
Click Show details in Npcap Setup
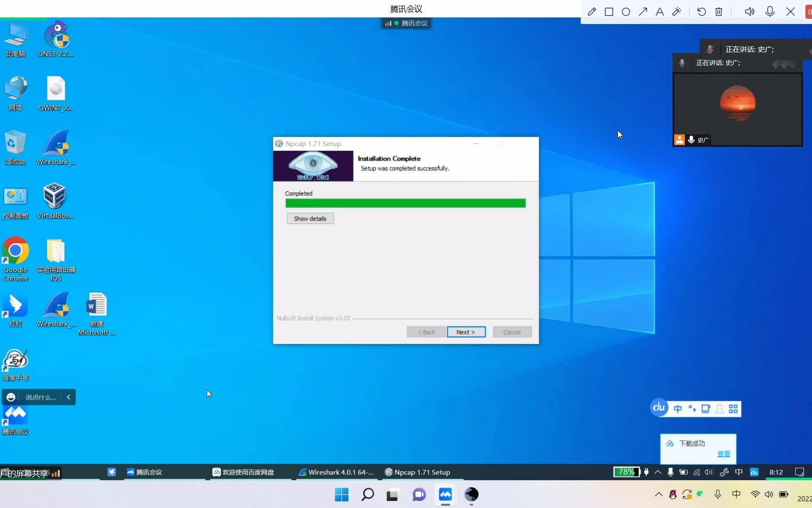[310, 218]
